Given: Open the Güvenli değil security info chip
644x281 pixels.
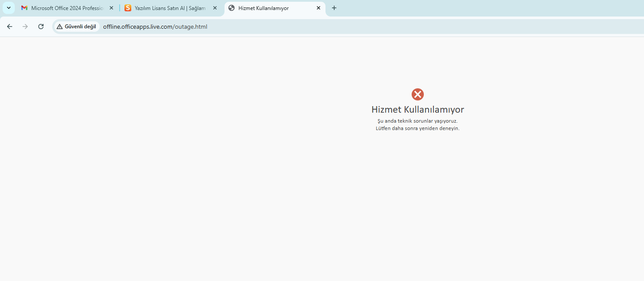Looking at the screenshot, I should [x=77, y=27].
